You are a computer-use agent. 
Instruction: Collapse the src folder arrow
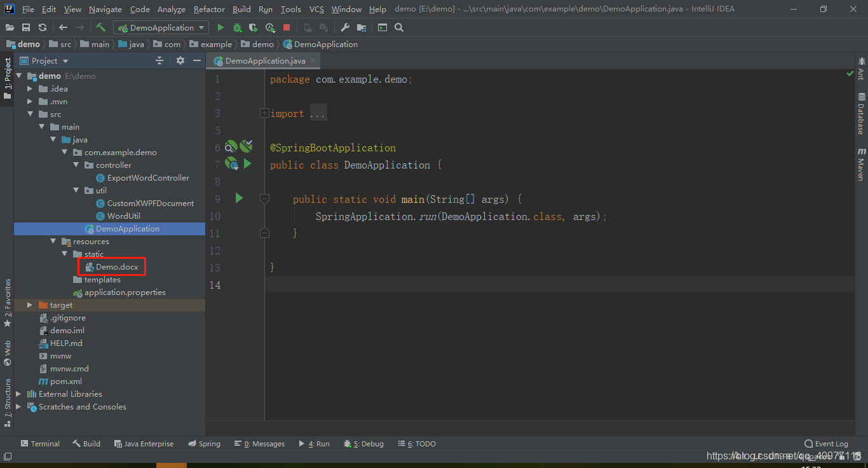[x=30, y=114]
